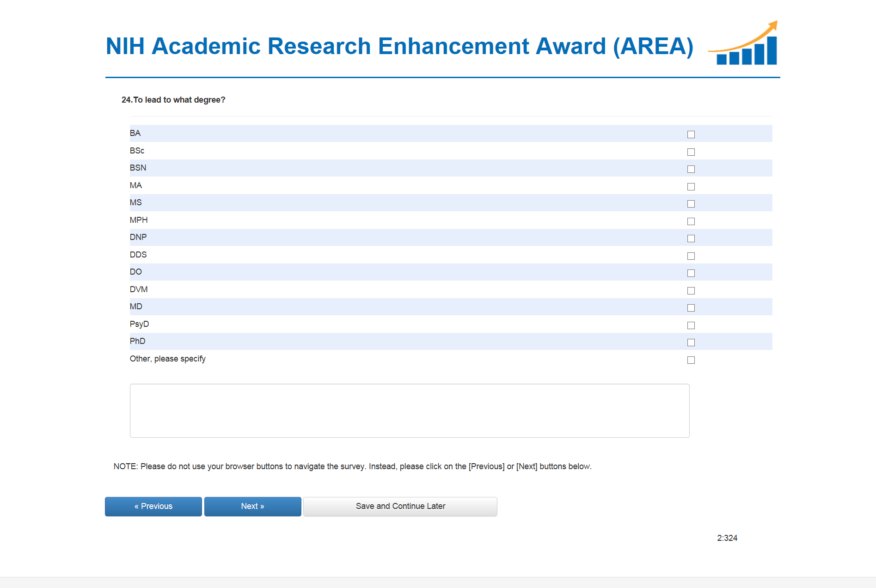876x588 pixels.
Task: Click the NIH AREA survey title
Action: click(x=399, y=46)
